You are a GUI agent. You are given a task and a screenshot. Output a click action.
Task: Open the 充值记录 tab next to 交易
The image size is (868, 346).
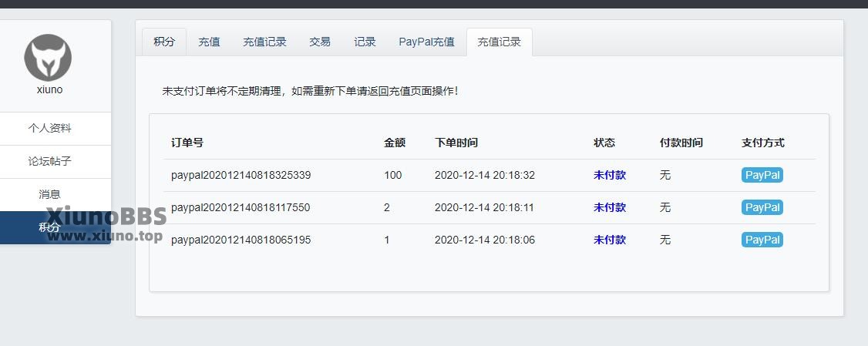coord(264,42)
